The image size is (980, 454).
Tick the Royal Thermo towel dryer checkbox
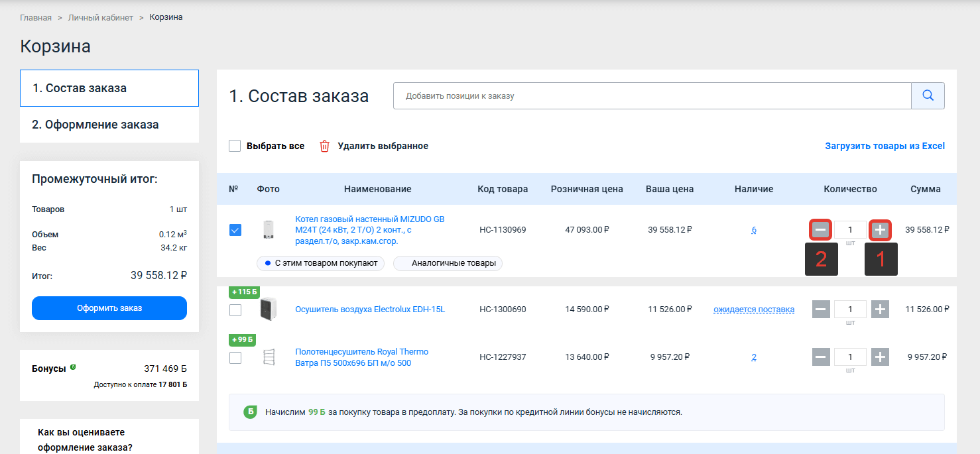coord(235,358)
